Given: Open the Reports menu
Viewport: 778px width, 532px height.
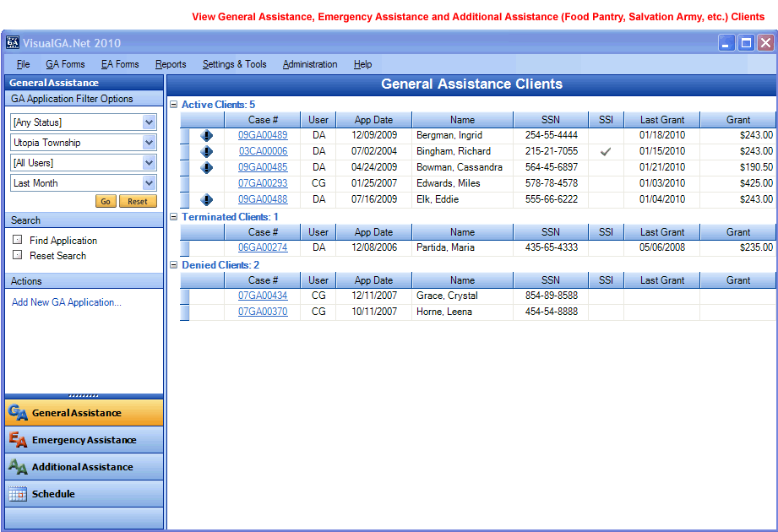Looking at the screenshot, I should coord(170,64).
